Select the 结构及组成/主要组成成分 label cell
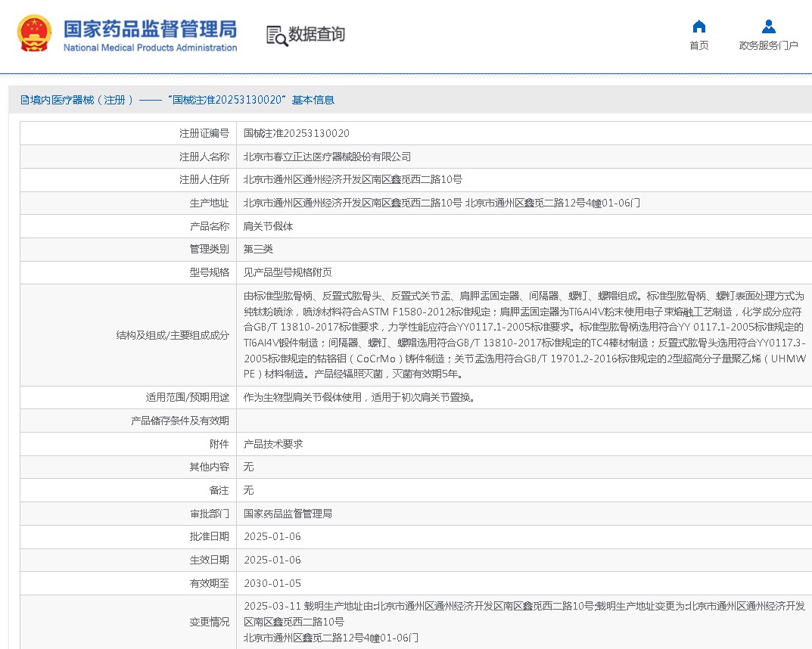This screenshot has width=812, height=649. point(129,335)
